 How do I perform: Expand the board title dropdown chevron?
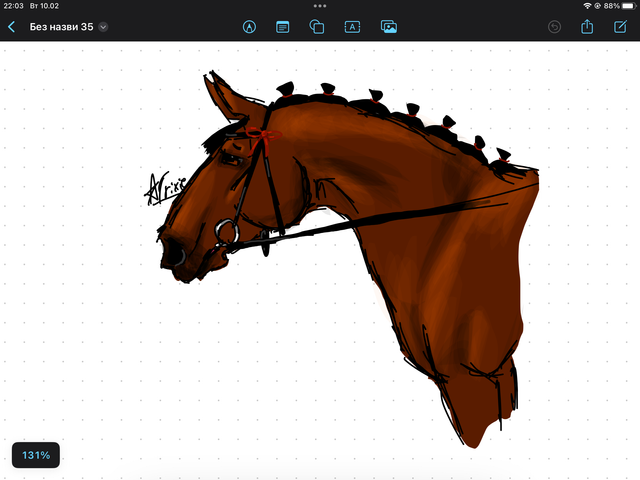tap(103, 27)
